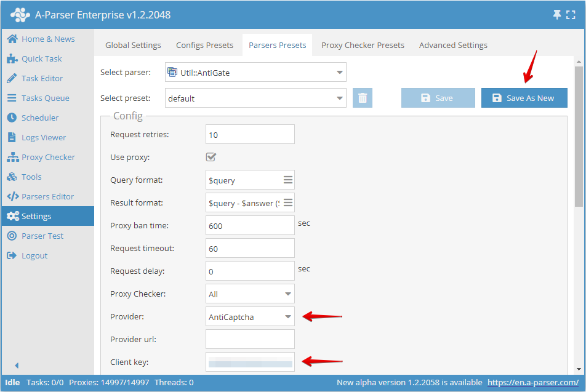Open the Tasks Queue
Image resolution: width=586 pixels, height=392 pixels.
[x=42, y=98]
